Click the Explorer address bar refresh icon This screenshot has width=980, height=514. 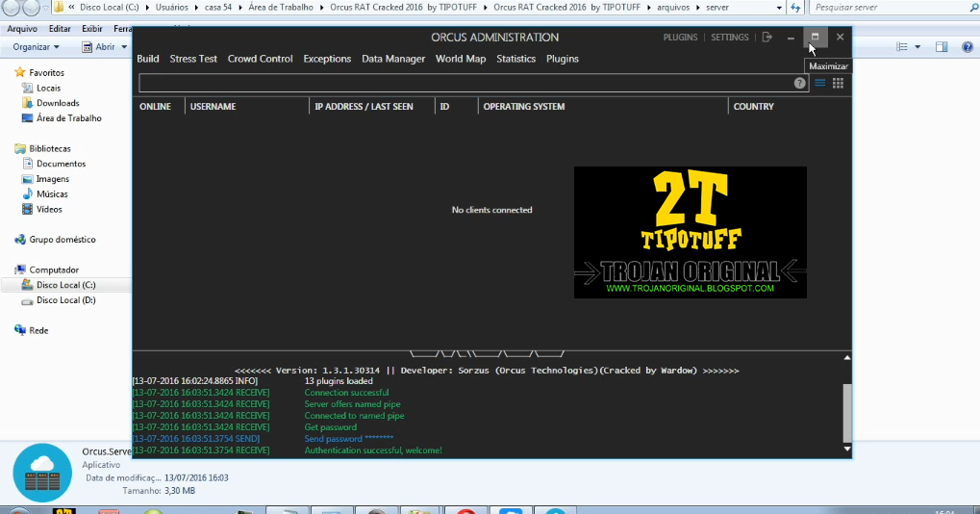(x=795, y=8)
